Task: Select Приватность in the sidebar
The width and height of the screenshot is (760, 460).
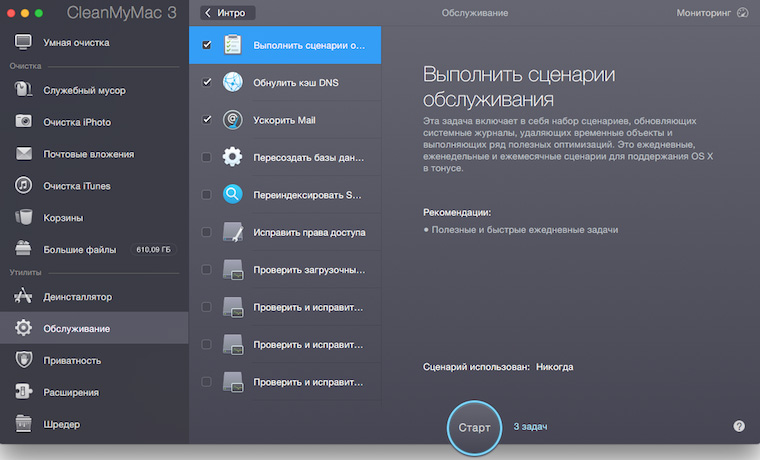Action: (72, 360)
